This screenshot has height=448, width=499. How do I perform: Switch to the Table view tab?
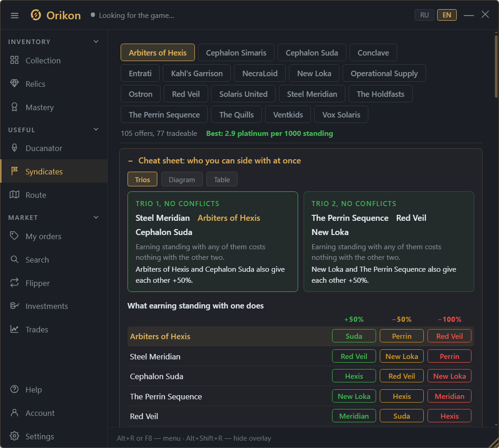pos(222,179)
